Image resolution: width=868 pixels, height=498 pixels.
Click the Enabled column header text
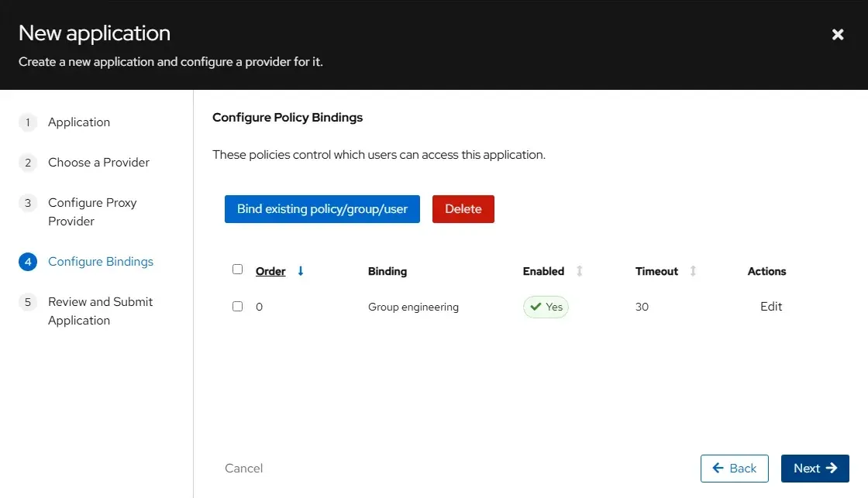point(543,271)
